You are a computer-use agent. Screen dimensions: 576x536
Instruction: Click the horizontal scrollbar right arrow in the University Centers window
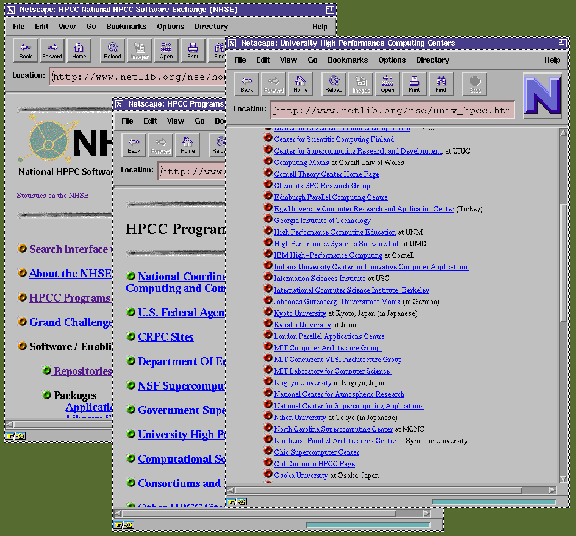552,490
